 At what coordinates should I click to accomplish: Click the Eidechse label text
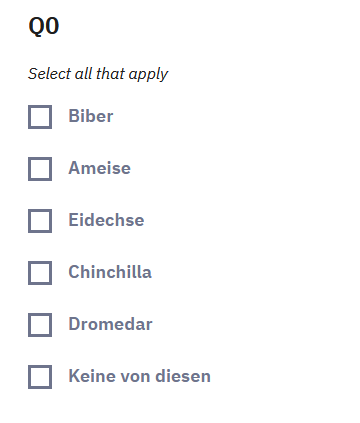click(106, 220)
